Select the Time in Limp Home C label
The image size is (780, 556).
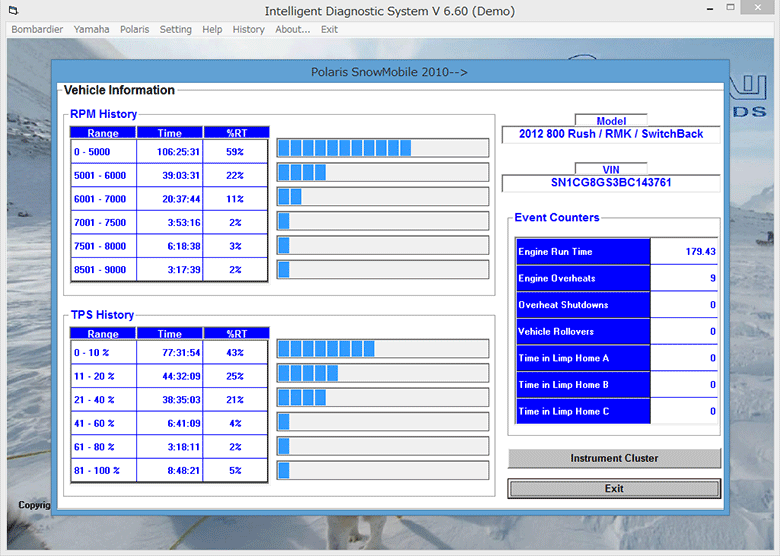(x=583, y=411)
